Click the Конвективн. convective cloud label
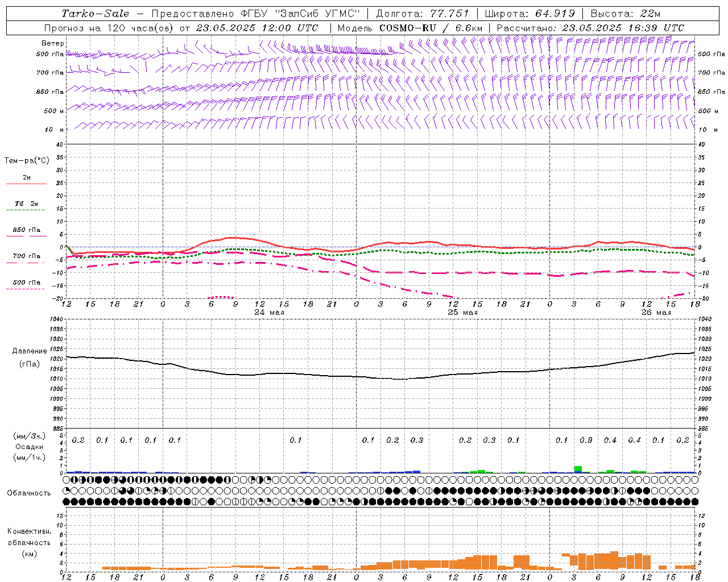728x582 pixels. pos(29,531)
